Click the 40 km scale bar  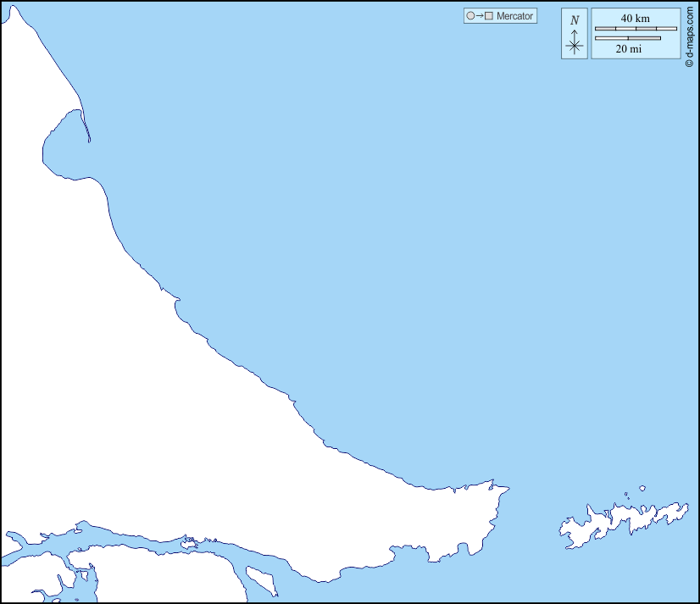tap(636, 29)
